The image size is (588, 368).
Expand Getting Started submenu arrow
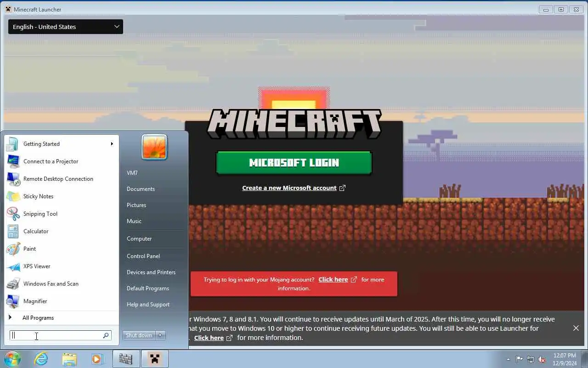(x=112, y=144)
